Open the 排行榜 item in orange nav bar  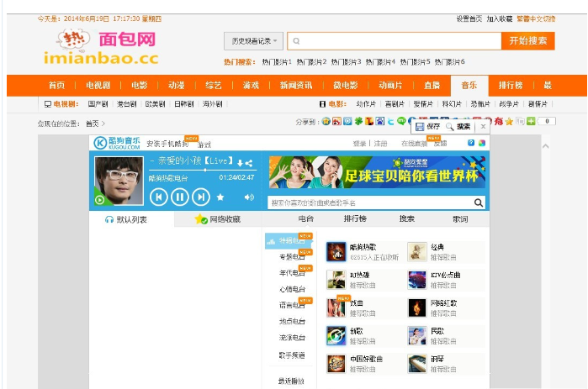(x=511, y=86)
